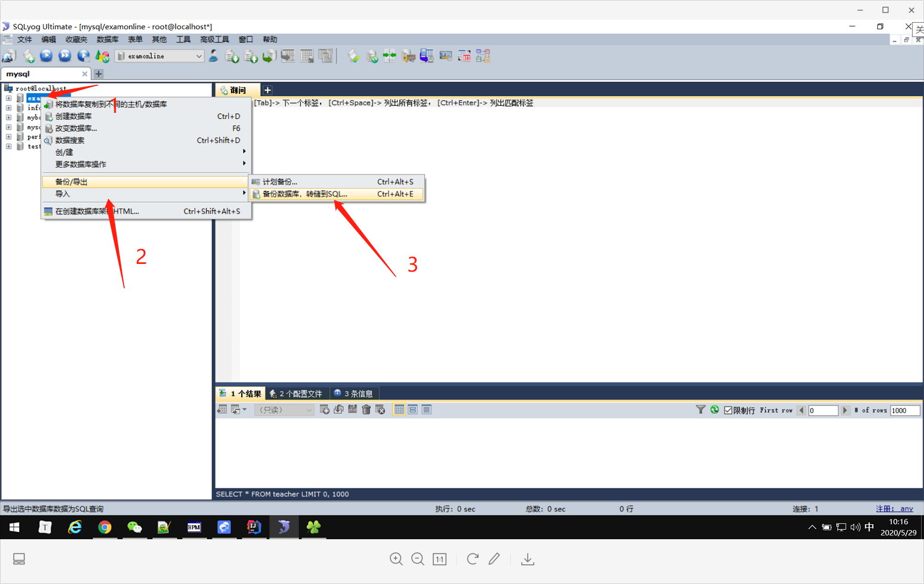Open the 帮助 menu
Screen dimensions: 924x584
point(270,39)
